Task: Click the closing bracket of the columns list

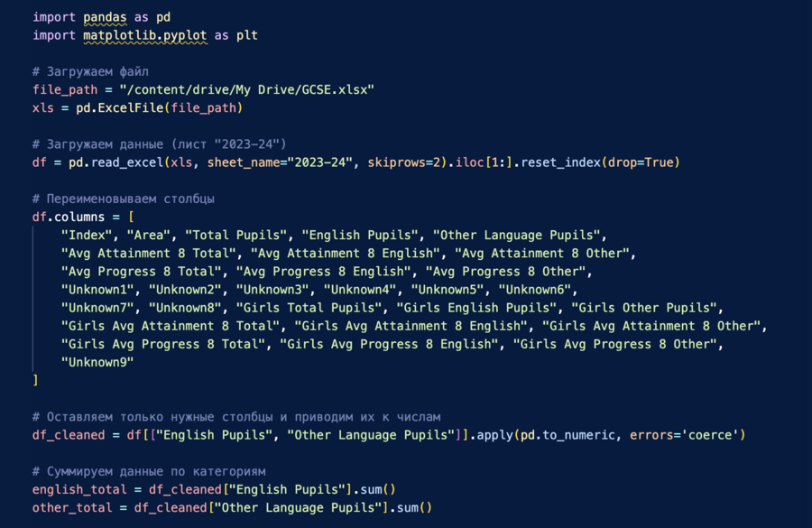Action: [35, 380]
